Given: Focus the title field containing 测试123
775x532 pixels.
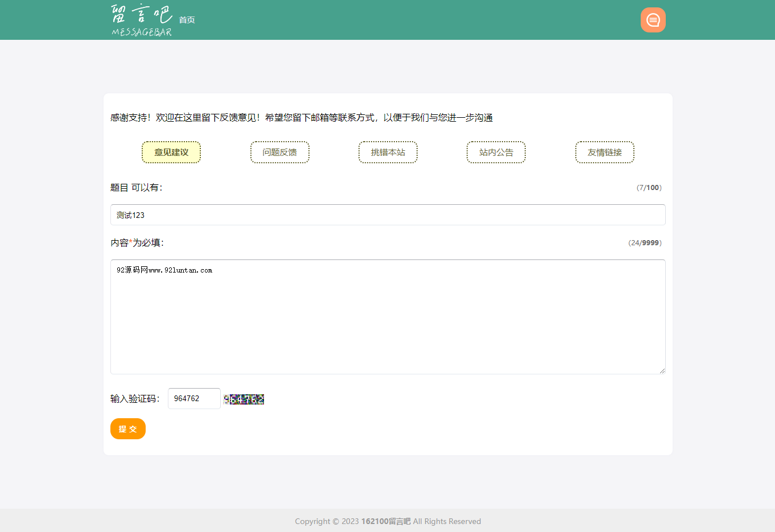Looking at the screenshot, I should [387, 215].
